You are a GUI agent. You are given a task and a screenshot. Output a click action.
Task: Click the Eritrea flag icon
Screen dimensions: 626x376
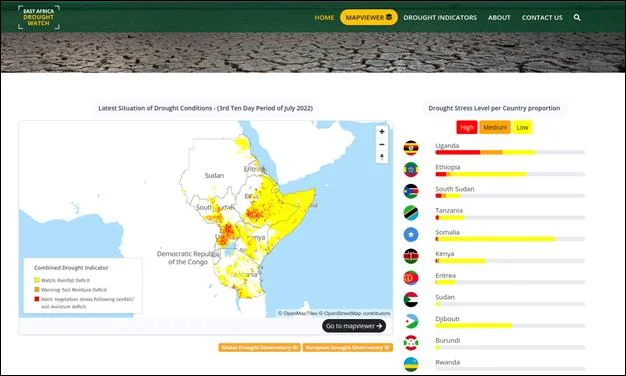(411, 278)
